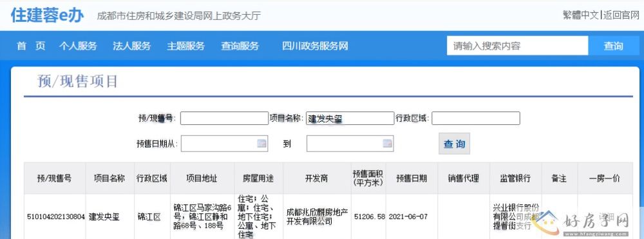Switch to 繁體中文 language

click(x=581, y=15)
